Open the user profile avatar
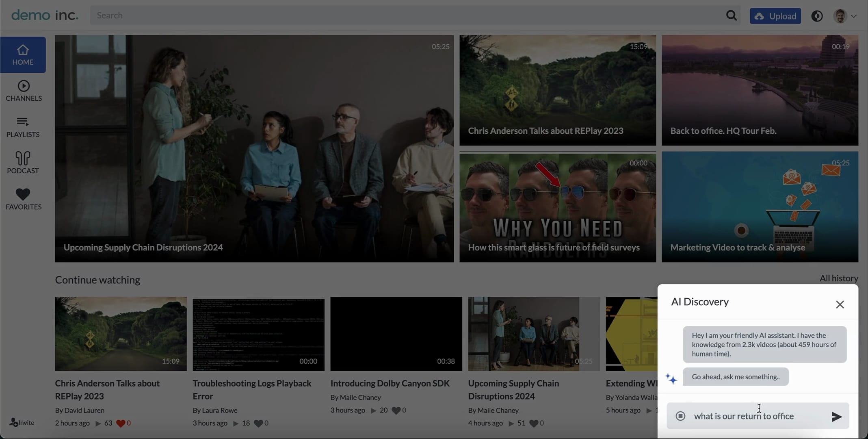This screenshot has width=868, height=439. tap(840, 16)
